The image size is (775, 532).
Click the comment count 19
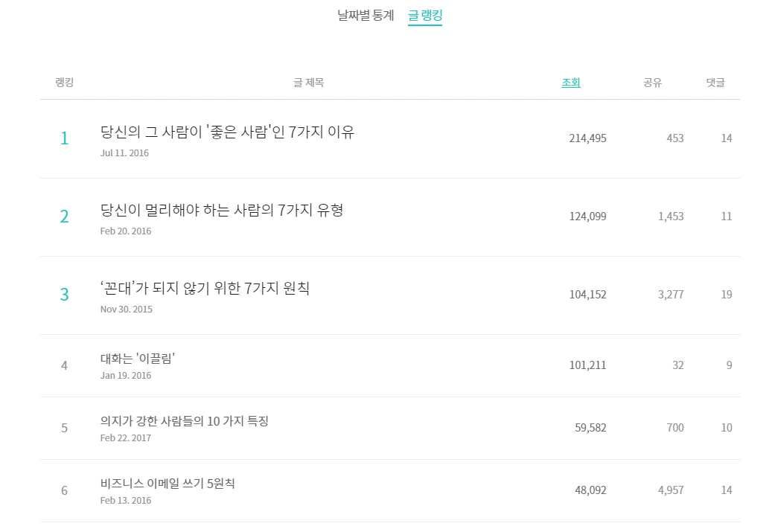(726, 295)
